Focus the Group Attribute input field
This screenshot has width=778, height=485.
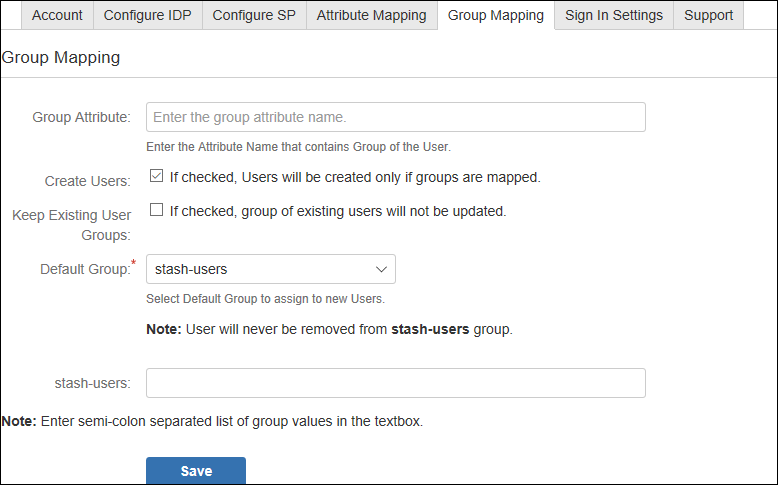[x=395, y=117]
